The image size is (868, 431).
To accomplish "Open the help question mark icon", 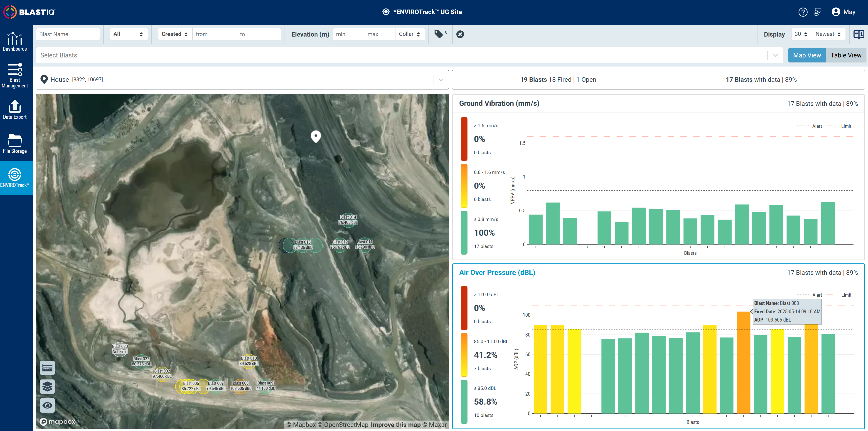I will [x=803, y=12].
